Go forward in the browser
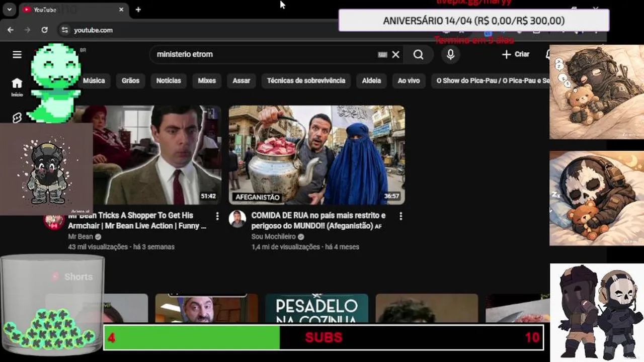 pyautogui.click(x=27, y=30)
